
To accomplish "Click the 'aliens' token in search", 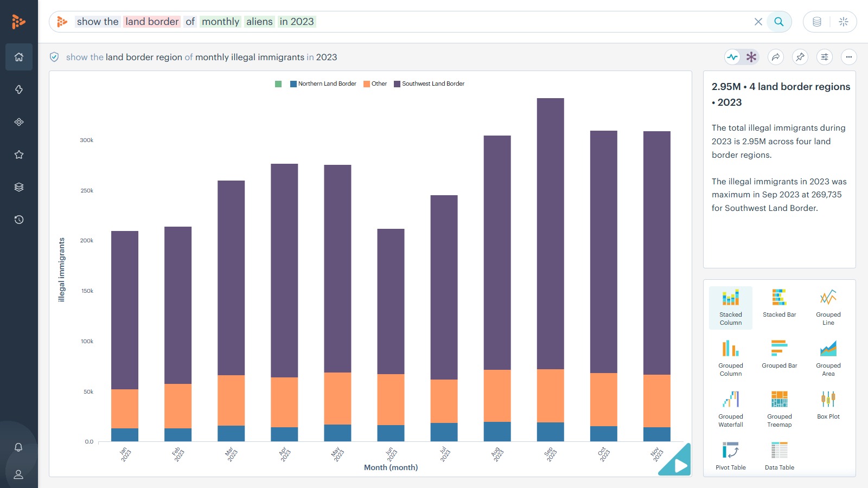I will click(x=259, y=22).
